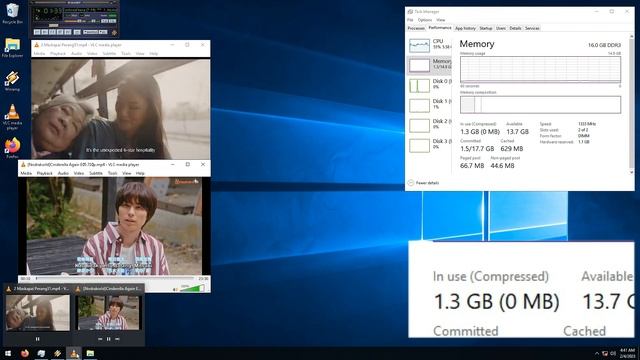Screen dimensions: 640x360
Task: Open the Task Manager File menu
Action: tap(410, 20)
